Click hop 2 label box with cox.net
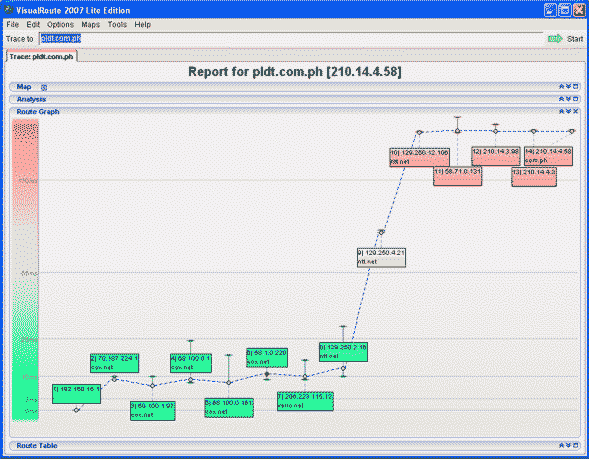589x460 pixels. point(114,363)
